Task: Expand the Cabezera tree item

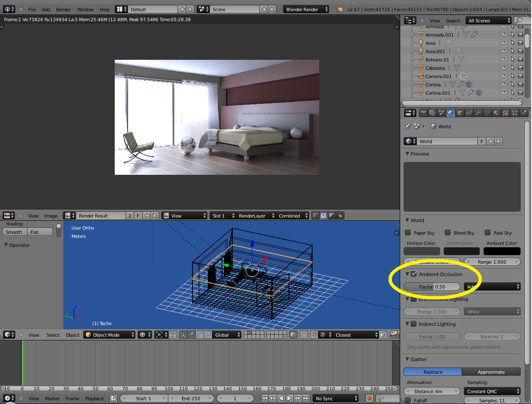Action: click(x=412, y=68)
